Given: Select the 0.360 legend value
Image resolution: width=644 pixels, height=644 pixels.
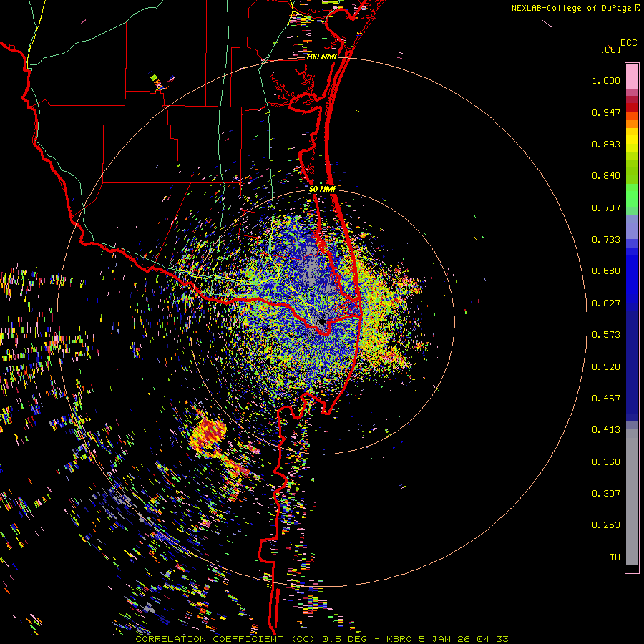Looking at the screenshot, I should coord(606,462).
